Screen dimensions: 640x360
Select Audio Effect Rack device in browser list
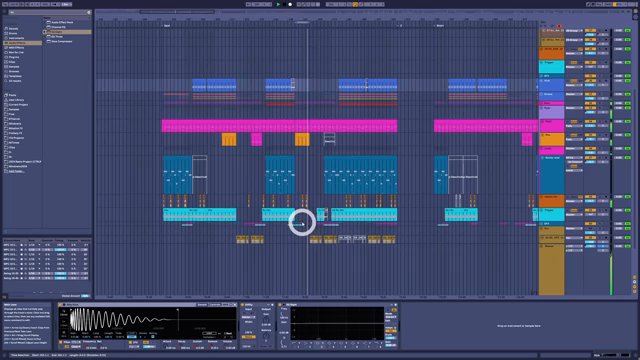tap(62, 22)
